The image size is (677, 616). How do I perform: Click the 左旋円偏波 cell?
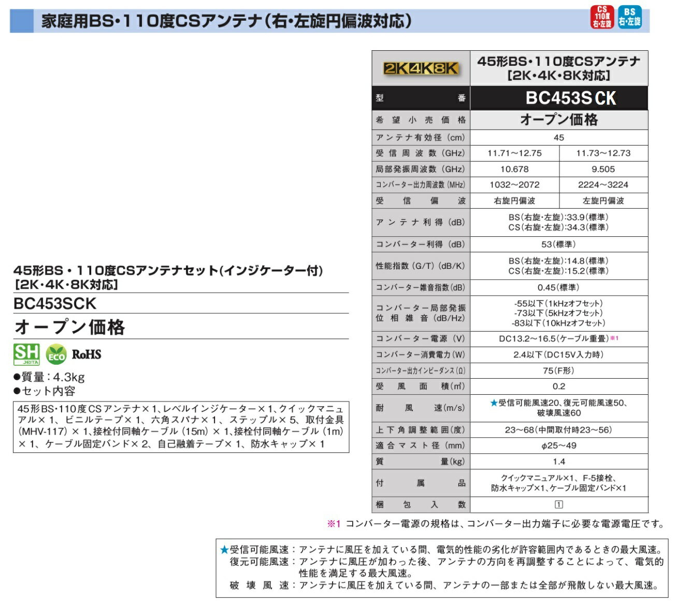coord(603,200)
